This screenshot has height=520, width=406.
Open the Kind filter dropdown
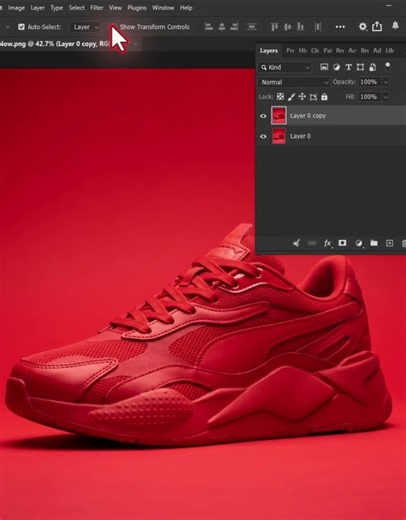[x=285, y=67]
